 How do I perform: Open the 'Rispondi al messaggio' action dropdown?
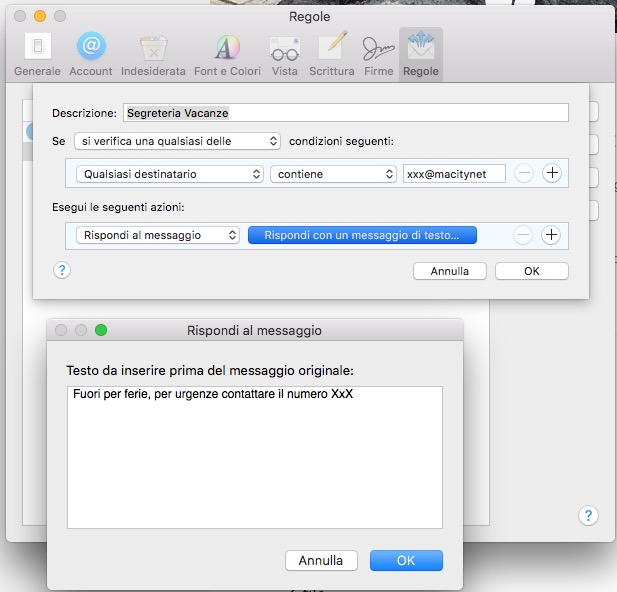click(x=158, y=235)
